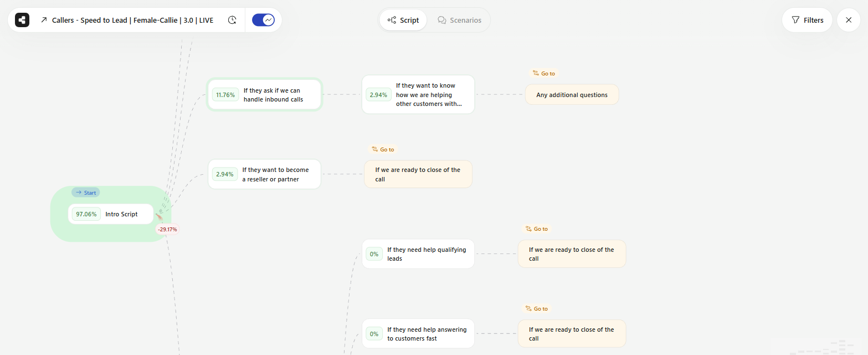868x355 pixels.
Task: Click the agent title Callers - Speed to Lead
Action: [132, 20]
